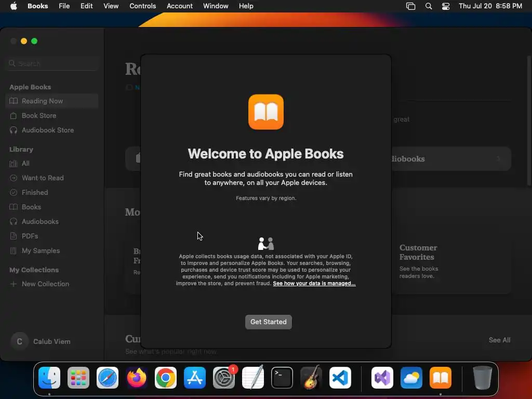Viewport: 532px width, 399px height.
Task: Click the New Collection plus icon
Action: 14,284
